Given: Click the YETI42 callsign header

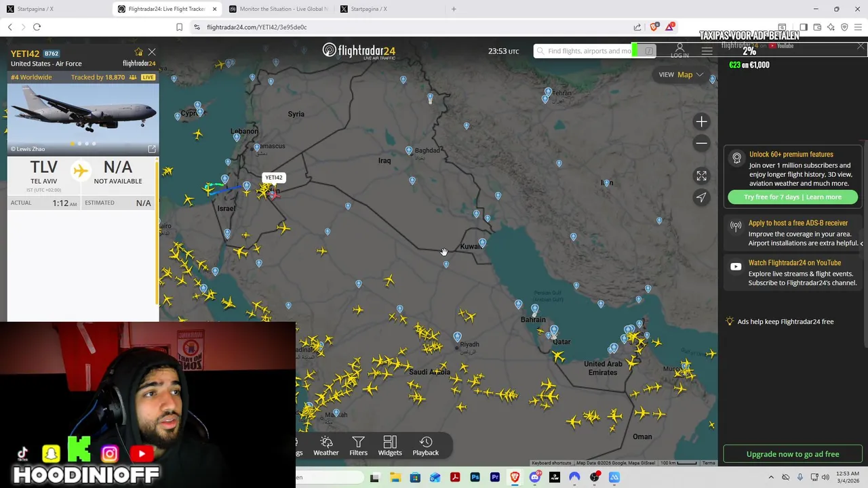Looking at the screenshot, I should 24,54.
